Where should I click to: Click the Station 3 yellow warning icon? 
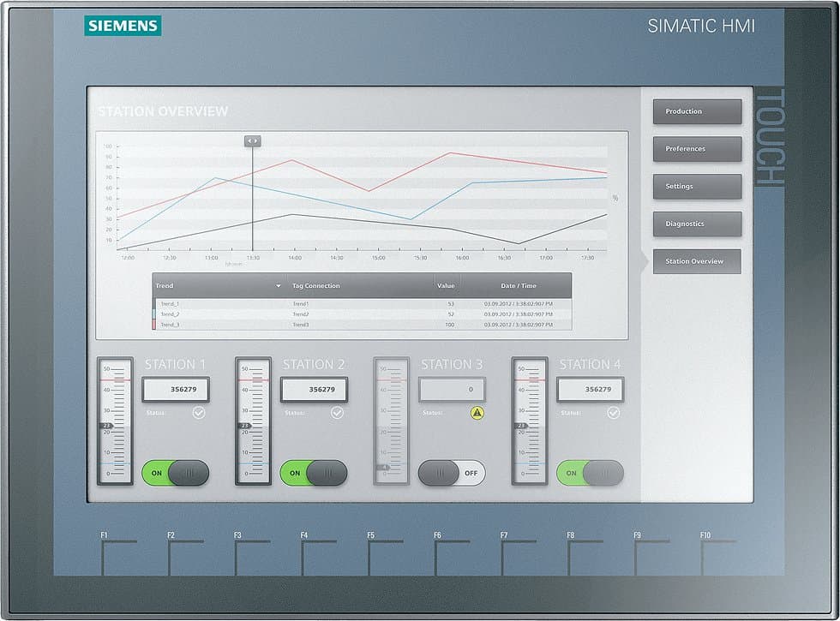[x=477, y=413]
